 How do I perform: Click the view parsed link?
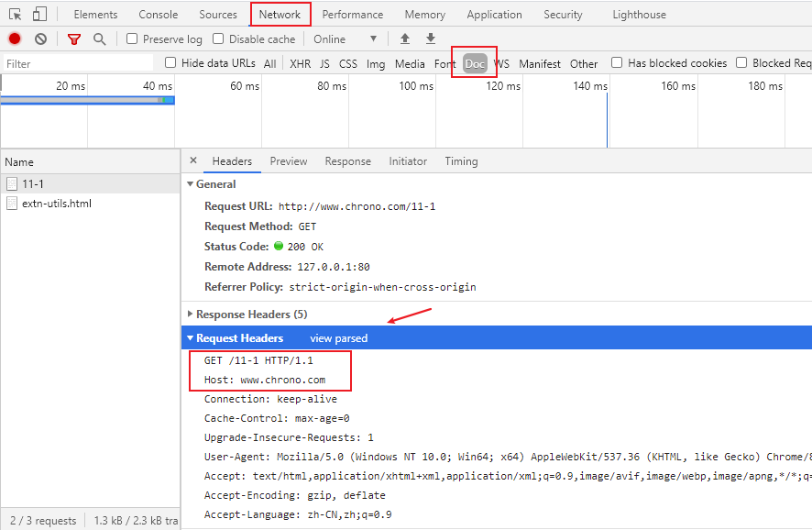coord(338,338)
